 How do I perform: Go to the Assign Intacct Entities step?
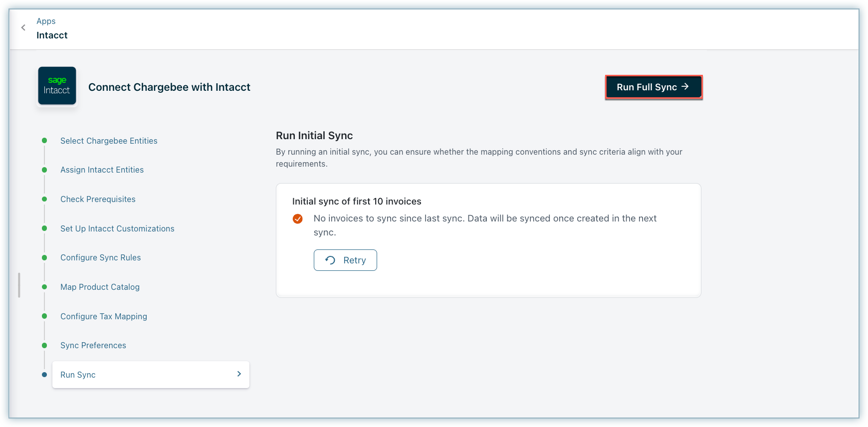102,170
